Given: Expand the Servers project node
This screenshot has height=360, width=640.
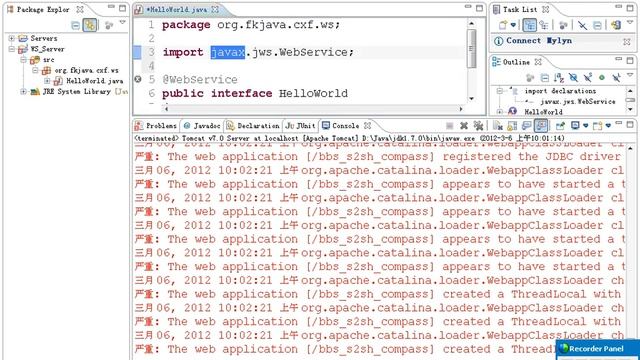Looking at the screenshot, I should (x=11, y=38).
